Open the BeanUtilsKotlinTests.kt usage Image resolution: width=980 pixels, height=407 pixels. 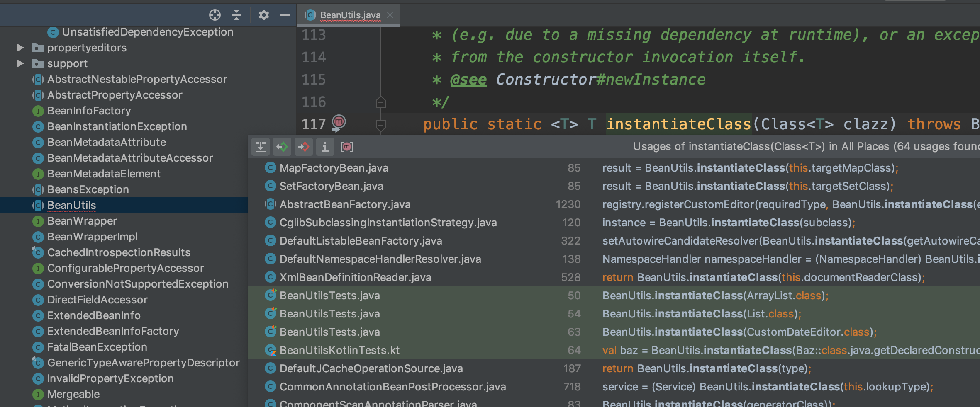pyautogui.click(x=339, y=350)
